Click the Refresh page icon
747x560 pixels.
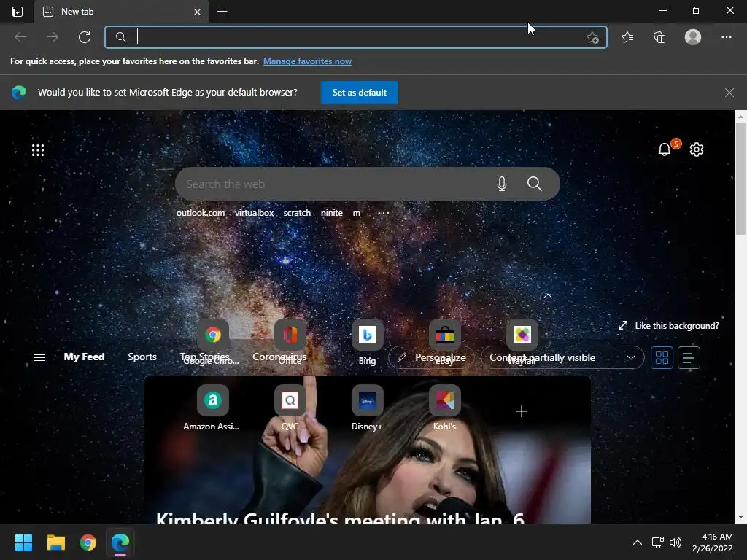coord(85,37)
